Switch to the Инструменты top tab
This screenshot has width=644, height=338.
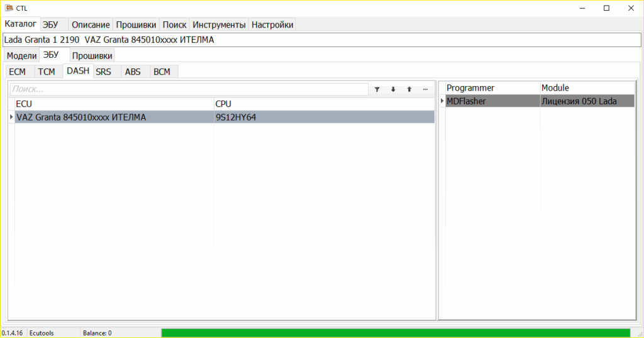(219, 25)
